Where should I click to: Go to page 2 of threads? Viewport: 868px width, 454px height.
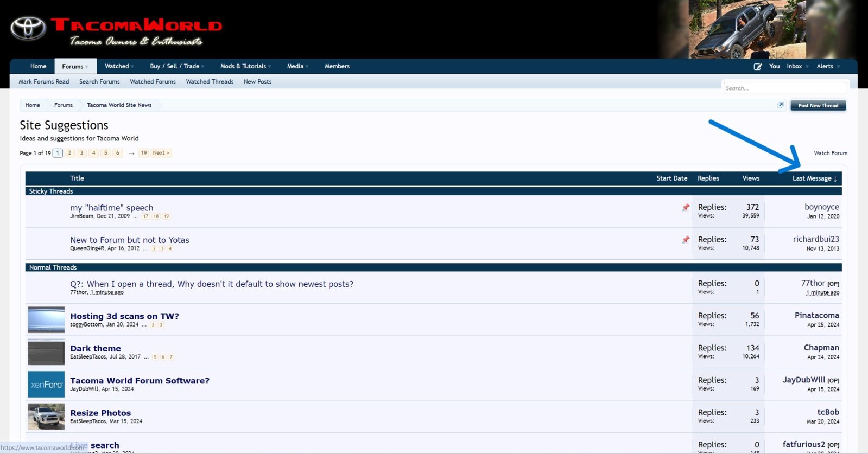click(x=69, y=153)
